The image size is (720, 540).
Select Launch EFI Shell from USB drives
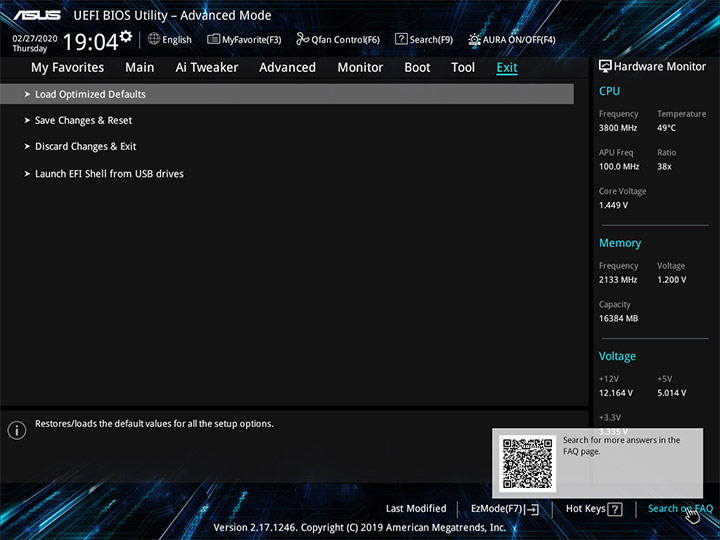tap(109, 174)
